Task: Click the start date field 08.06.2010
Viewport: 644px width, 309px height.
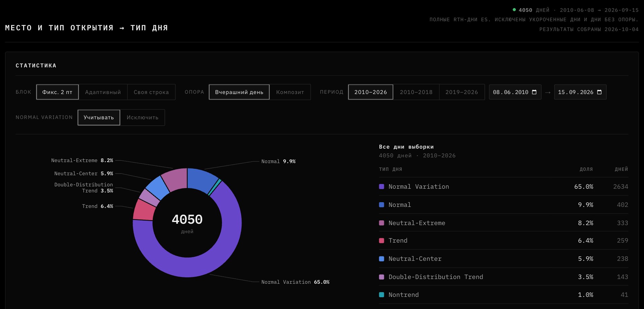Action: point(515,92)
